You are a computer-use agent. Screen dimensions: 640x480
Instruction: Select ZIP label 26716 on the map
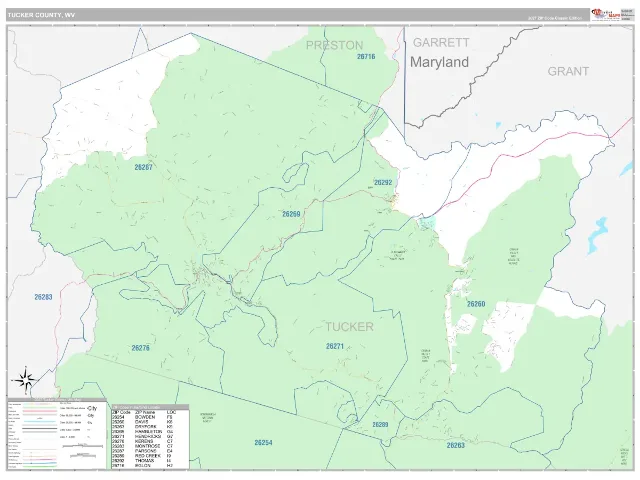(366, 56)
